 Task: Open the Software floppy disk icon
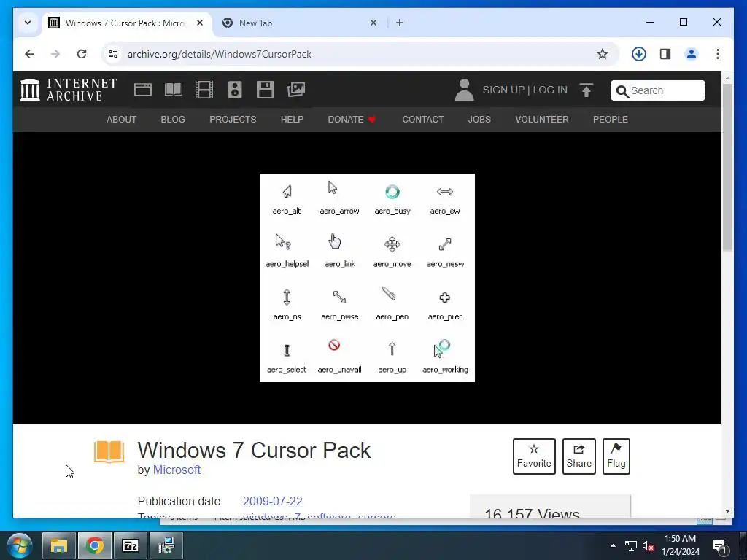(266, 90)
